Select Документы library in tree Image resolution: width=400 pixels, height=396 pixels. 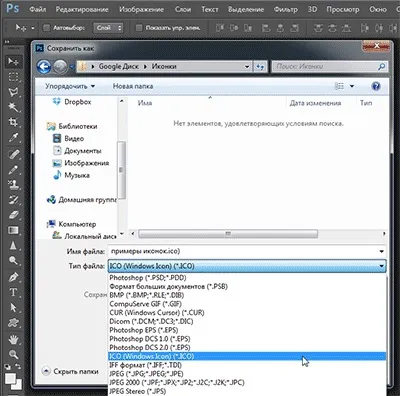click(x=77, y=151)
